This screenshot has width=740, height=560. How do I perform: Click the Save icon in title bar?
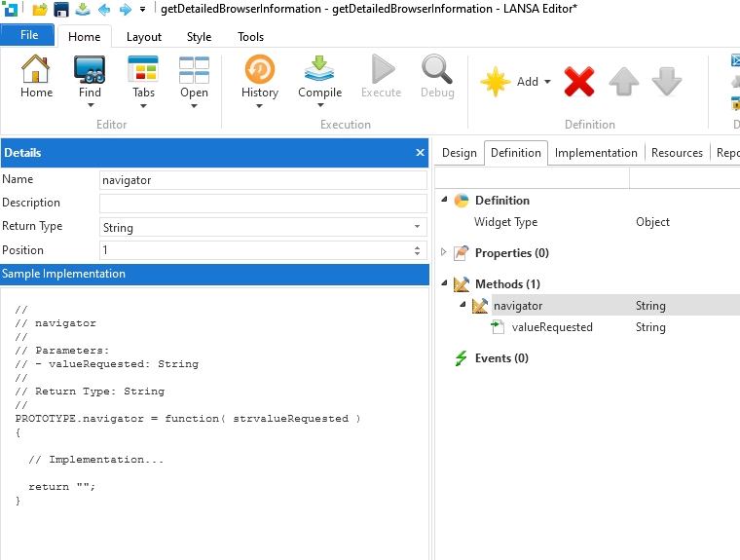pyautogui.click(x=61, y=10)
